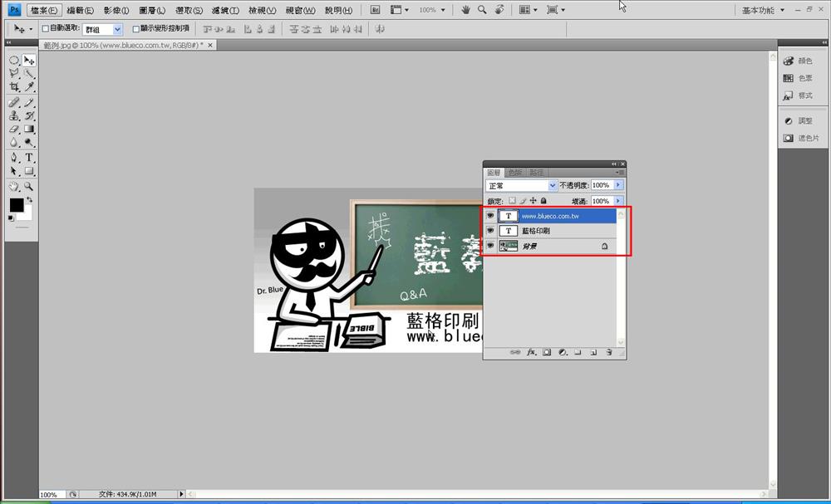Open the 影像(I) menu
The width and height of the screenshot is (831, 504).
[x=116, y=10]
